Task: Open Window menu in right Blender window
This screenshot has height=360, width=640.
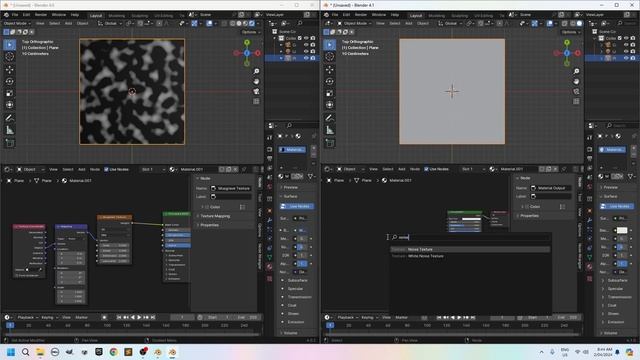Action: [x=378, y=15]
